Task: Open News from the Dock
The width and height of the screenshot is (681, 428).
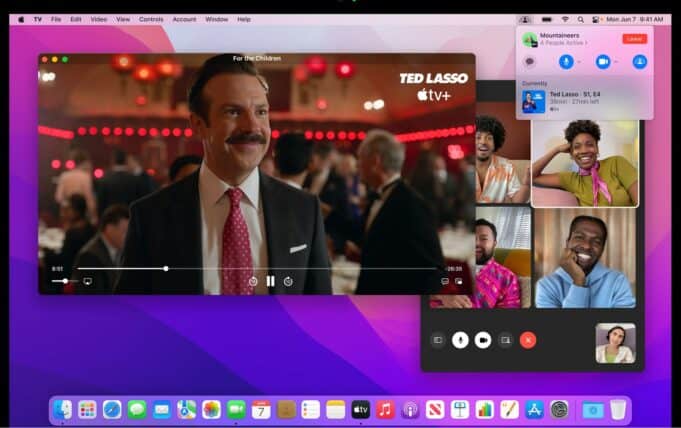Action: coord(435,409)
